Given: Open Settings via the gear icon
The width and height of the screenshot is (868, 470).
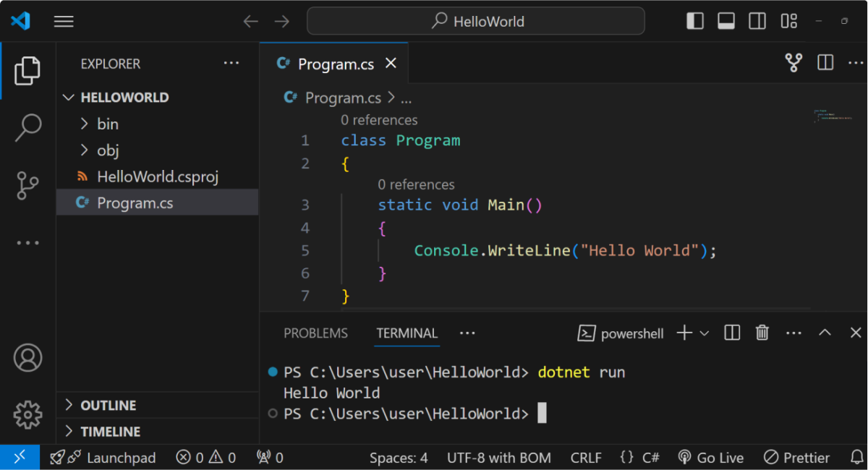Looking at the screenshot, I should coord(27,414).
